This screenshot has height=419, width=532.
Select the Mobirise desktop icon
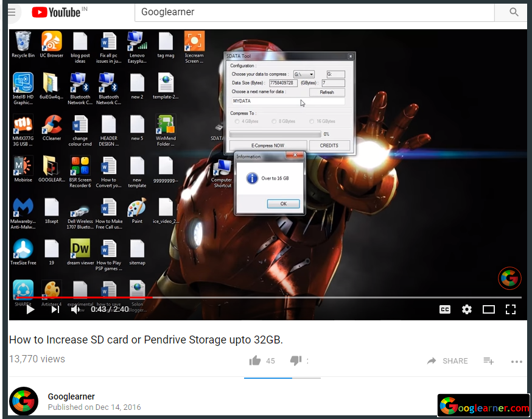(23, 169)
